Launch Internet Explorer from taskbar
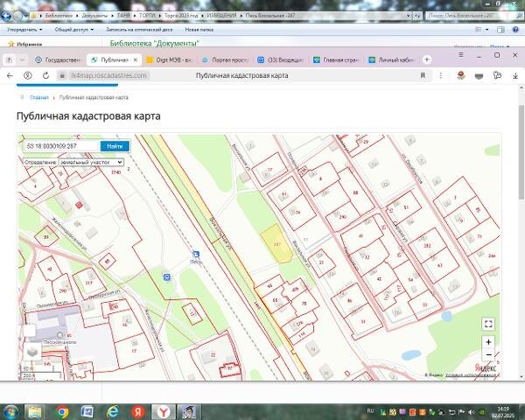 (x=113, y=412)
